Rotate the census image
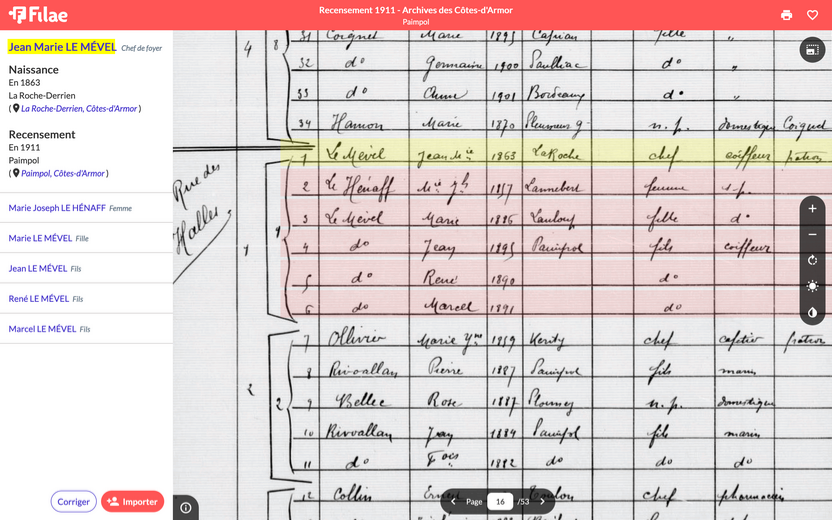Viewport: 832px width, 520px height. pyautogui.click(x=812, y=261)
